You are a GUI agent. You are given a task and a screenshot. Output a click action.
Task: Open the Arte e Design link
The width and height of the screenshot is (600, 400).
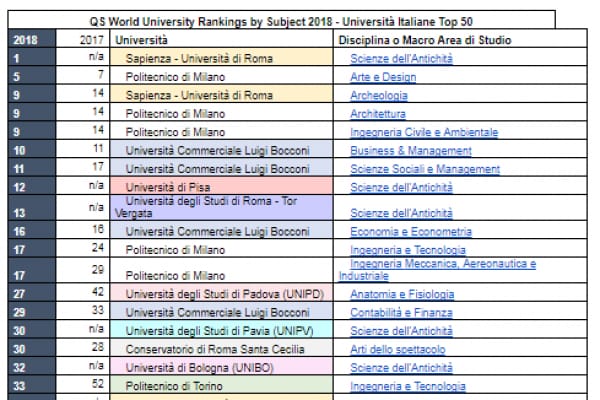(383, 77)
